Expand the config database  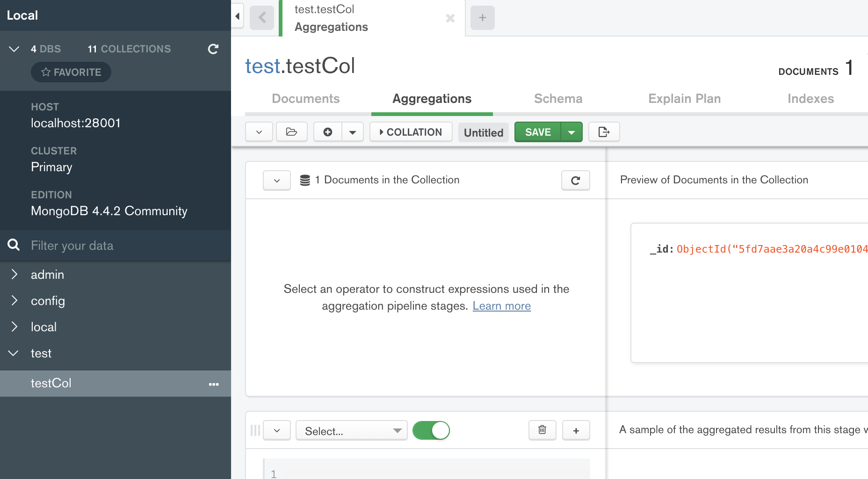14,301
